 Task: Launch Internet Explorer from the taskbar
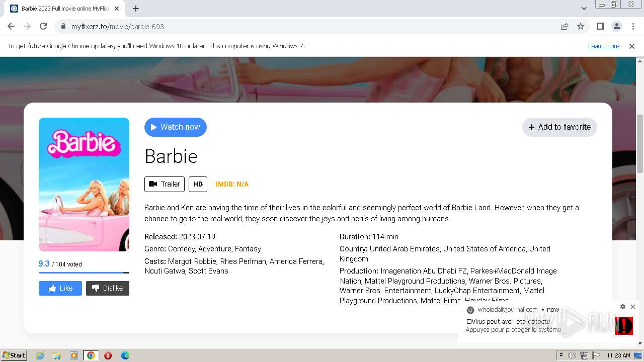(x=40, y=355)
